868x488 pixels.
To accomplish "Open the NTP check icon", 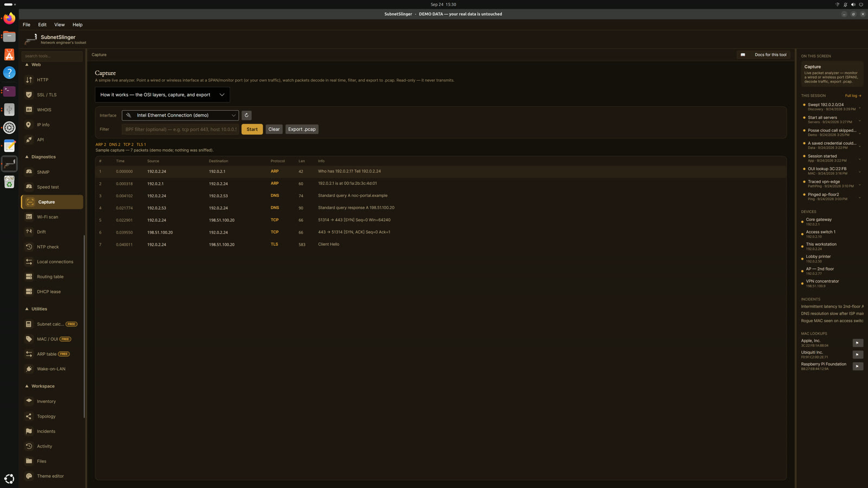I will tap(29, 247).
